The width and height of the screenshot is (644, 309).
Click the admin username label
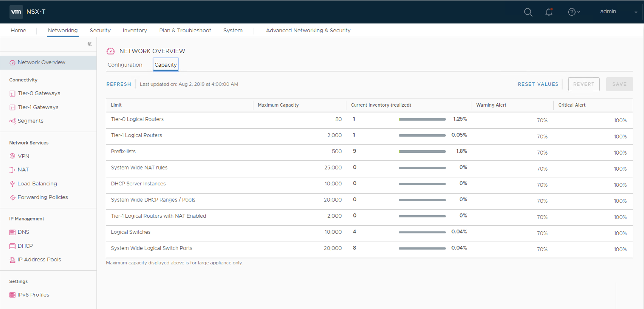[608, 11]
